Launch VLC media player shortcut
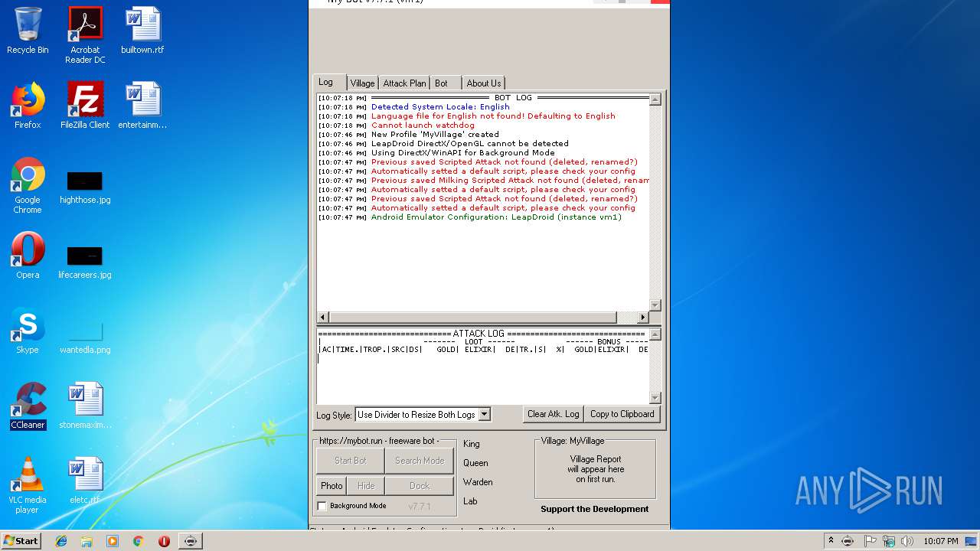The width and height of the screenshot is (980, 551). point(28,486)
